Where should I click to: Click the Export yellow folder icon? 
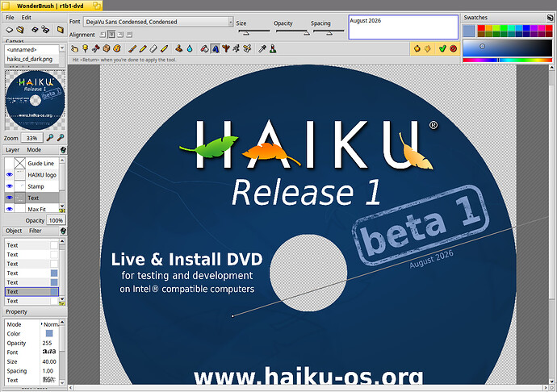[x=61, y=30]
